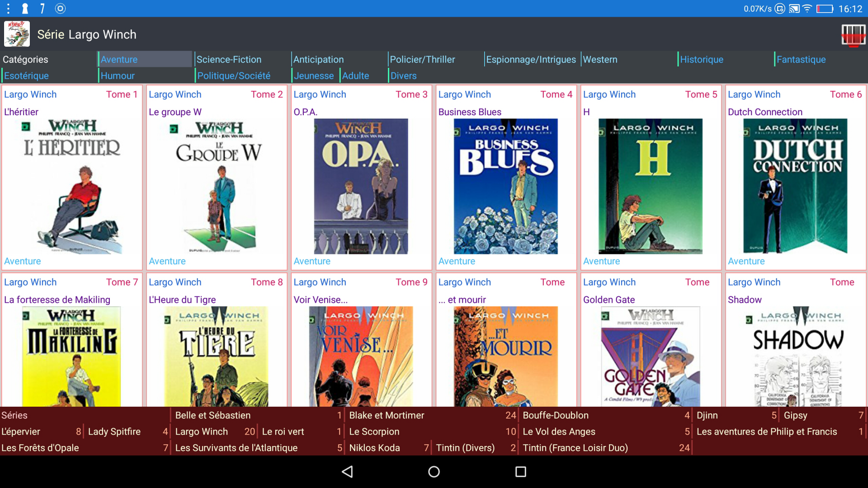Open the recent apps square button
Viewport: 868px width, 488px height.
click(520, 472)
